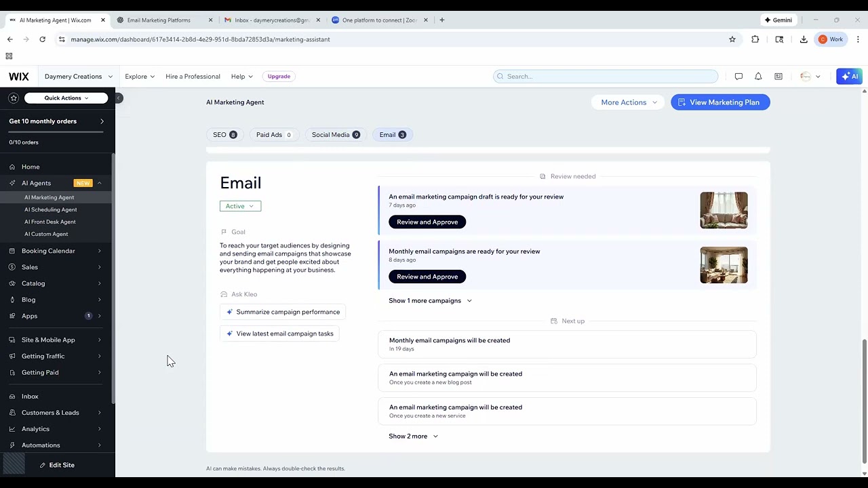
Task: Click the star icon beside Quick Actions
Action: pos(14,98)
